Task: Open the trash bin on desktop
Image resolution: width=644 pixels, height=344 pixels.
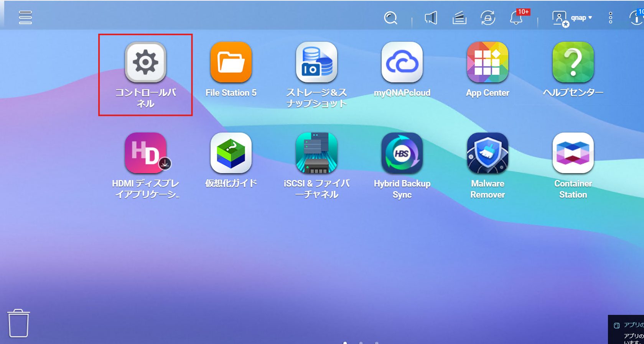Action: 18,323
